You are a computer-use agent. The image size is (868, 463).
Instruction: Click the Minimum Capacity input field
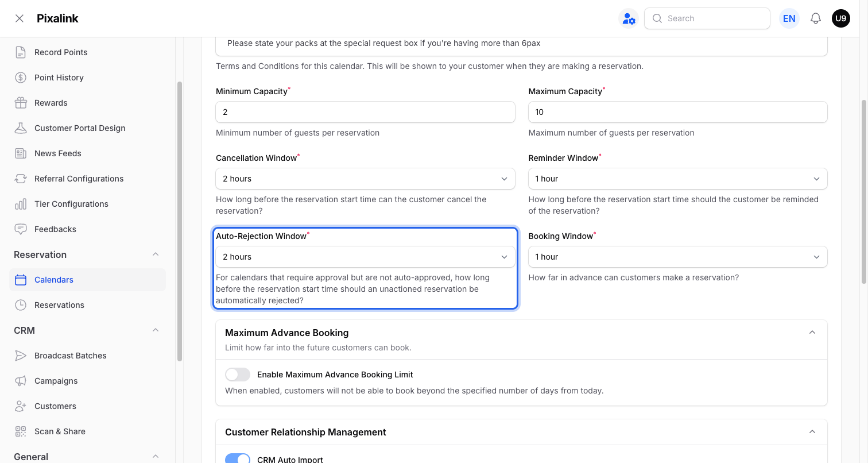pyautogui.click(x=365, y=112)
